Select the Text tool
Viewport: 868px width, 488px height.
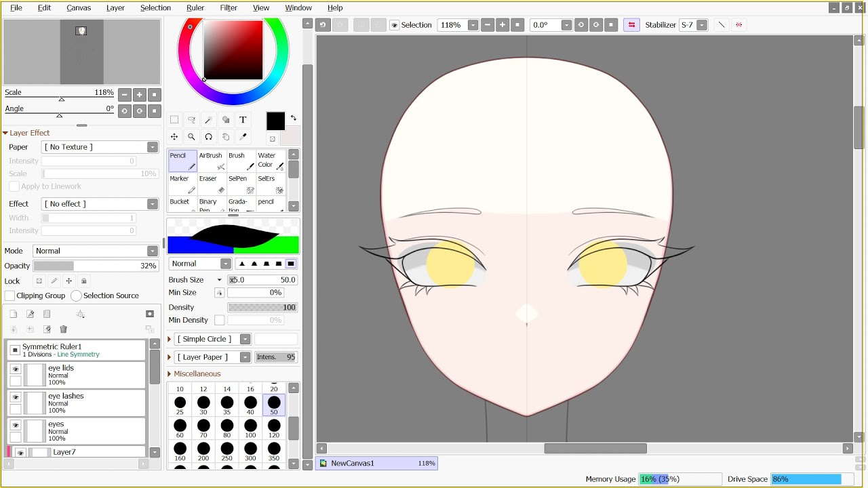(x=243, y=119)
